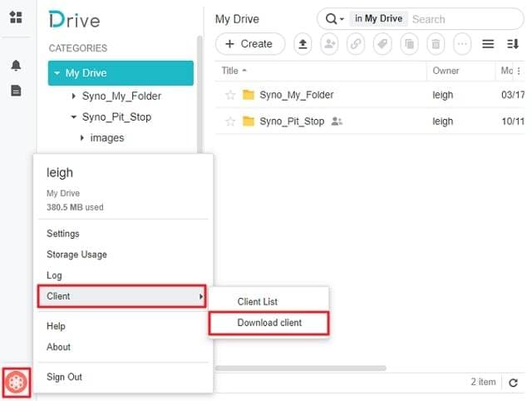Screen dimensions: 532x401
Task: Select images in the folder tree
Action: click(x=107, y=138)
